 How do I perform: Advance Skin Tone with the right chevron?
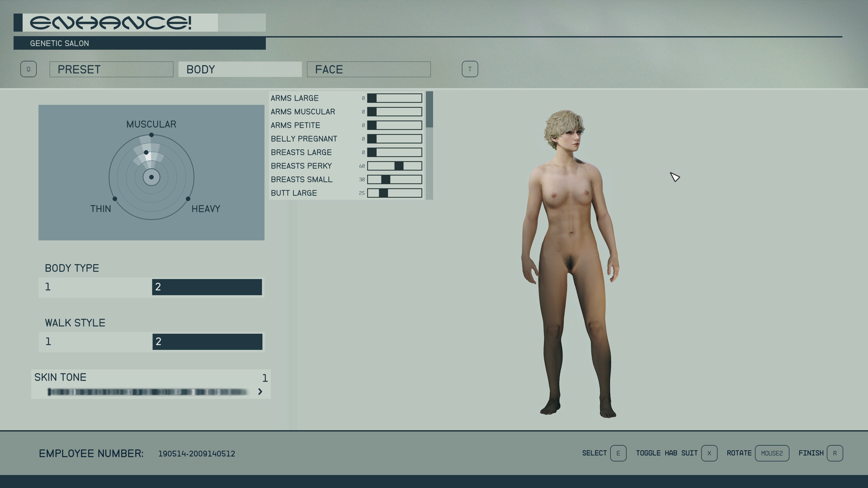pos(260,391)
